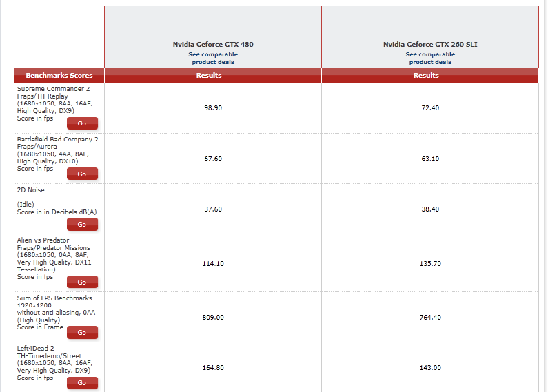See comparable product deals for GTX 260 SLI
The height and width of the screenshot is (392, 548).
pyautogui.click(x=430, y=59)
